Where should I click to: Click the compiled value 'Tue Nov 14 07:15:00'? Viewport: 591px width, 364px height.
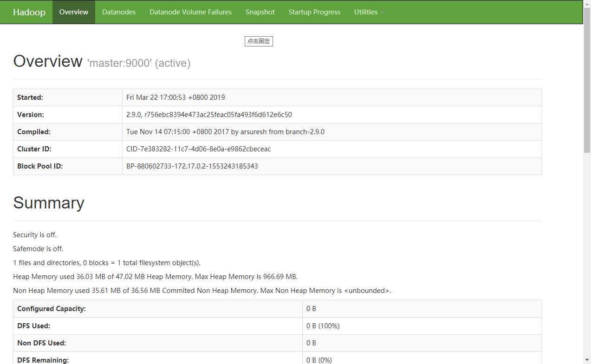[x=225, y=132]
